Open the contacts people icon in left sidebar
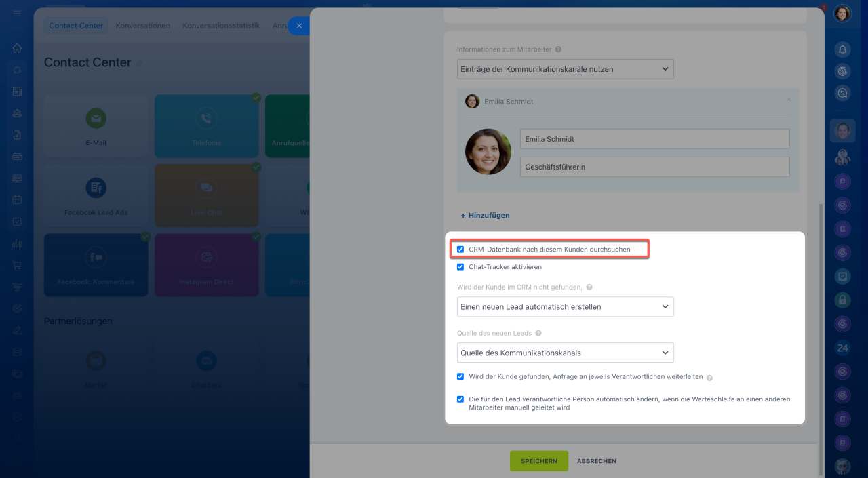Screen dimensions: 868x478 click(x=17, y=113)
